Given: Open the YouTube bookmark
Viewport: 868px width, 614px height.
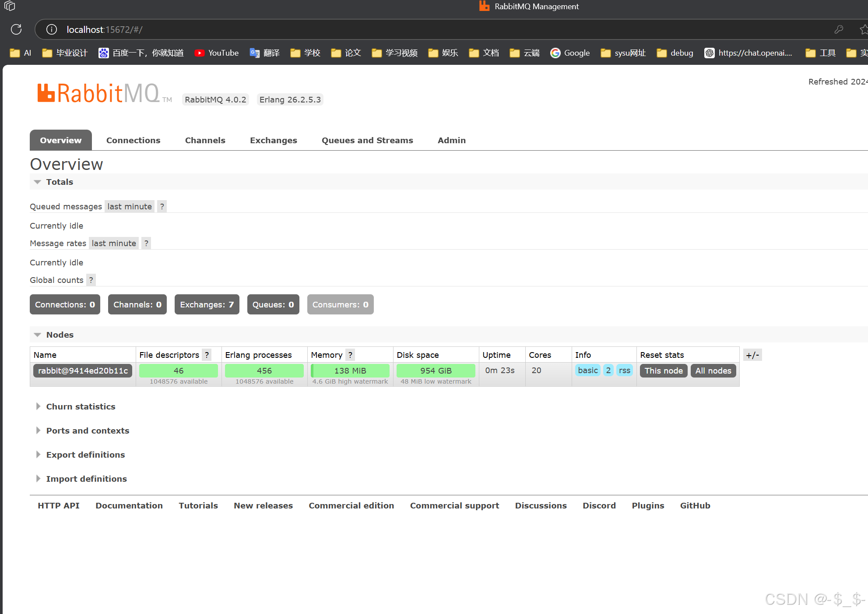Looking at the screenshot, I should [217, 53].
